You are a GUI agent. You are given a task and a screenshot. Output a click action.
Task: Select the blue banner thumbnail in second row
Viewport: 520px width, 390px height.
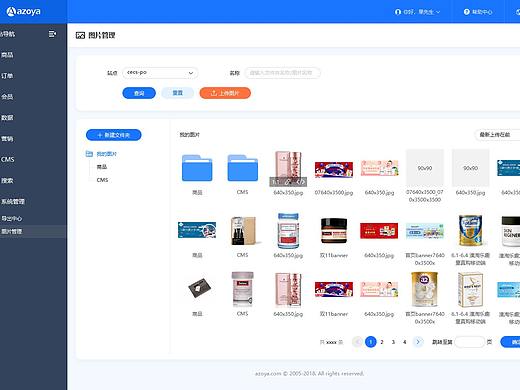[x=197, y=230]
